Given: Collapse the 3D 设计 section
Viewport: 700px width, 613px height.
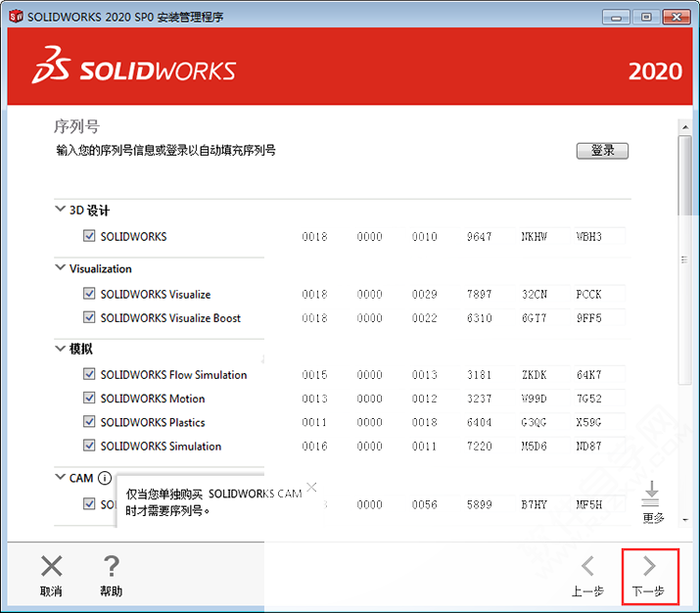Looking at the screenshot, I should 60,209.
